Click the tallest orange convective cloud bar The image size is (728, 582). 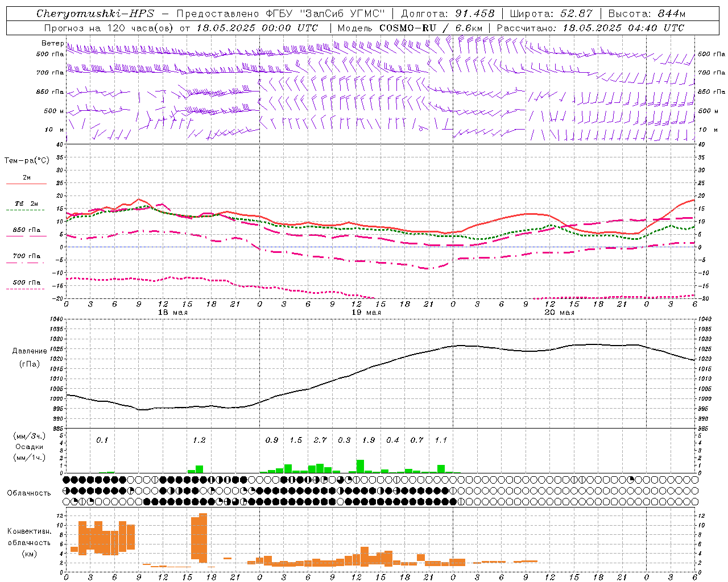pyautogui.click(x=203, y=538)
